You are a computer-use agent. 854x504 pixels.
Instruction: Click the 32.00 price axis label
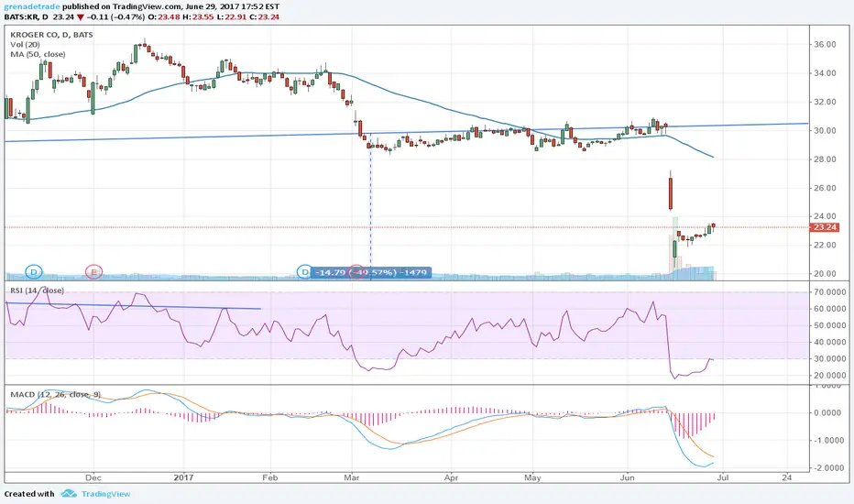(825, 102)
